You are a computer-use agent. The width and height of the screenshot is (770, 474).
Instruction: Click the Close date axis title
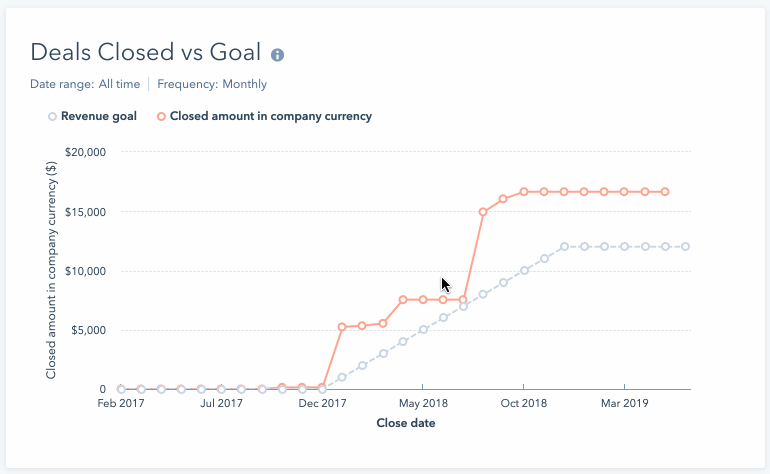[x=405, y=423]
